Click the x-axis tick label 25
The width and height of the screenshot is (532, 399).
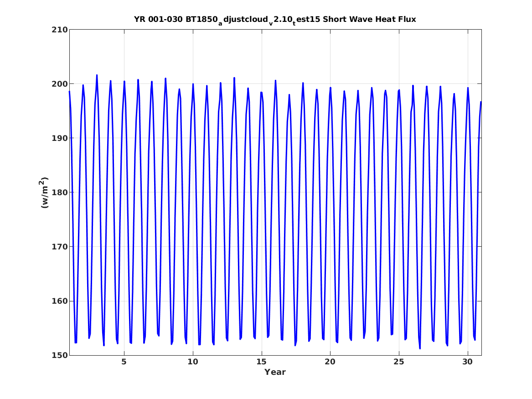pos(399,362)
